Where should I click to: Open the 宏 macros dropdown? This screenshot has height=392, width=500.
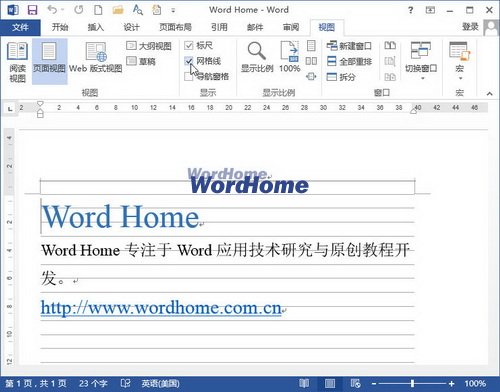pos(460,61)
